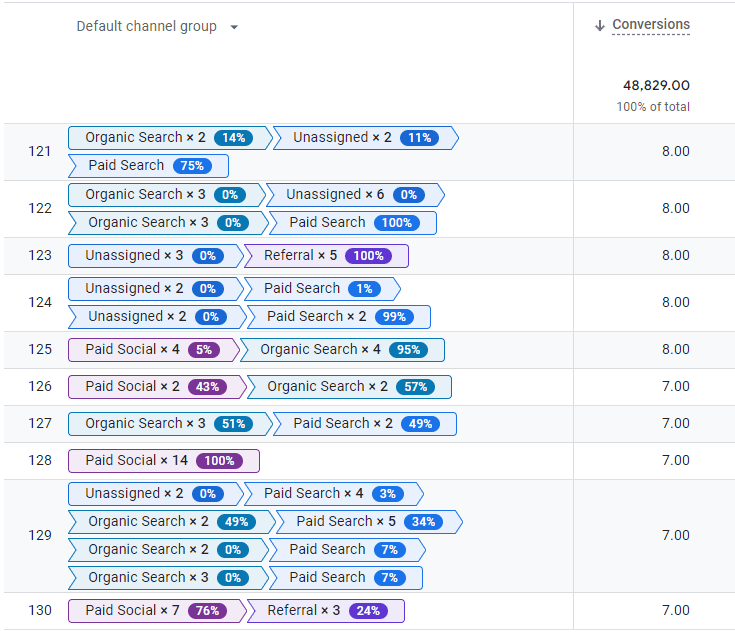Click the Paid Social × 7 chip
Image resolution: width=735 pixels, height=633 pixels.
(155, 611)
